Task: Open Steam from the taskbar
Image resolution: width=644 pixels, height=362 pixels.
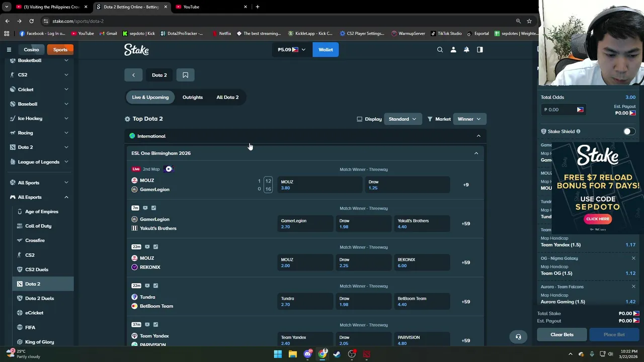Action: point(337,354)
